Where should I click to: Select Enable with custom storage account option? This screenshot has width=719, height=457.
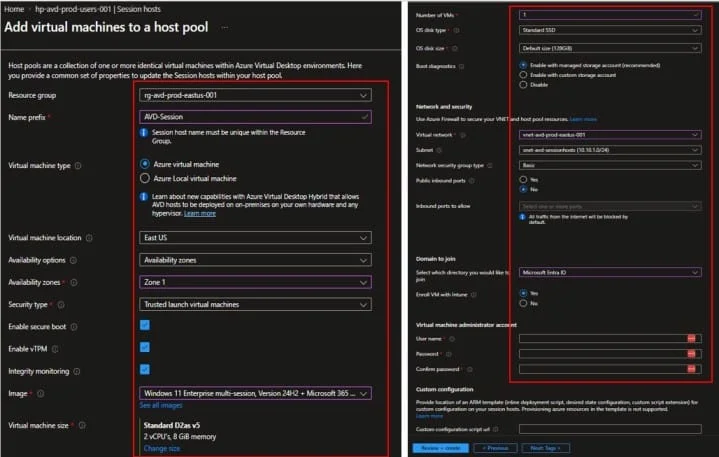523,75
